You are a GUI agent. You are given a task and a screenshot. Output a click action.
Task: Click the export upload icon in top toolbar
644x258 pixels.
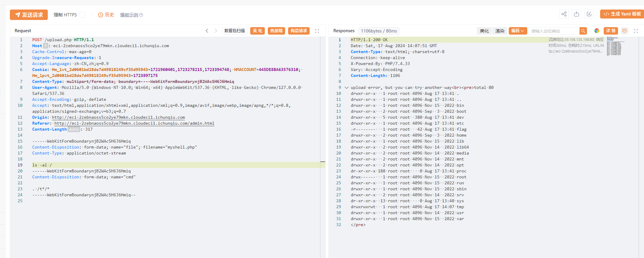click(577, 14)
